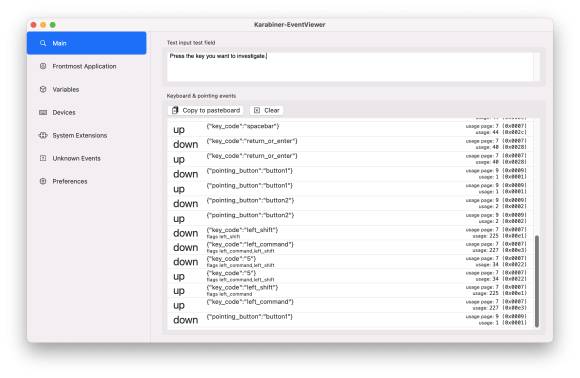Select the left_command up event row
This screenshot has width=580, height=378.
tap(350, 305)
